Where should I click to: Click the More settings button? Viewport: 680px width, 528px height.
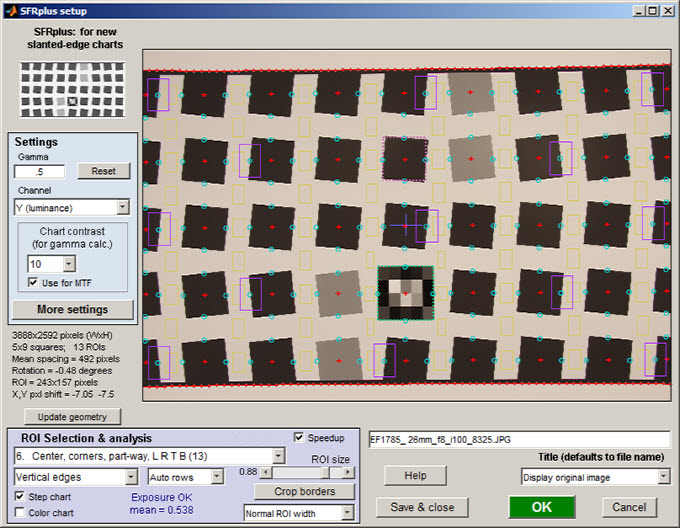tap(71, 309)
